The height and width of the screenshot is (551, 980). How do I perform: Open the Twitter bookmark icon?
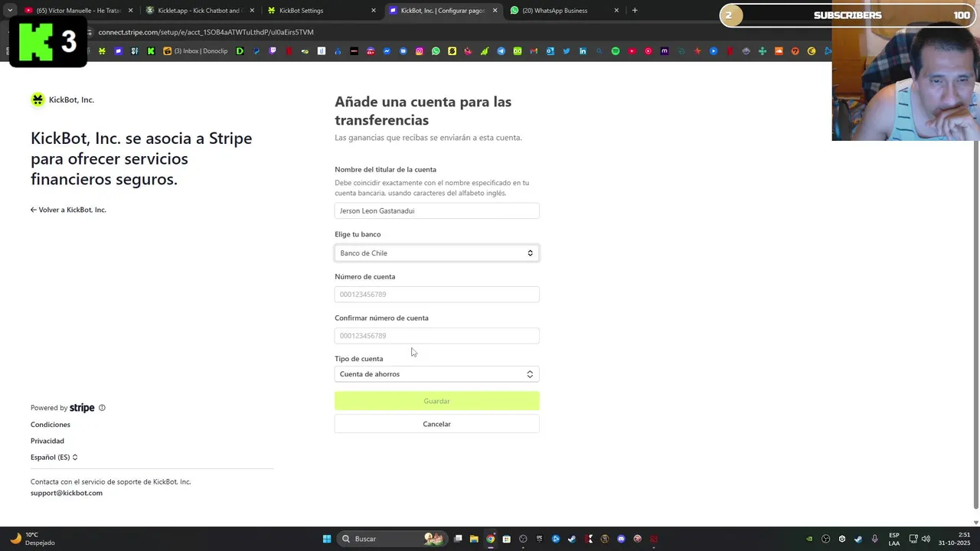[x=567, y=51]
